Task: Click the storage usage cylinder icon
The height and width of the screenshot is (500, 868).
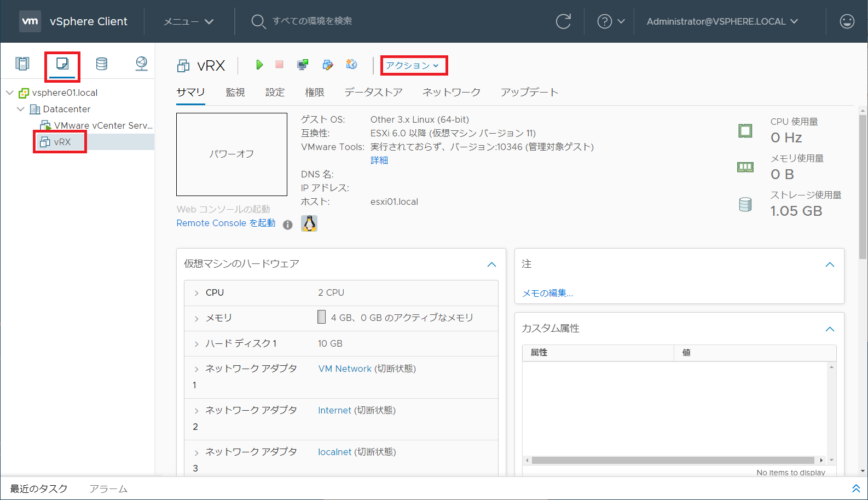Action: click(745, 204)
